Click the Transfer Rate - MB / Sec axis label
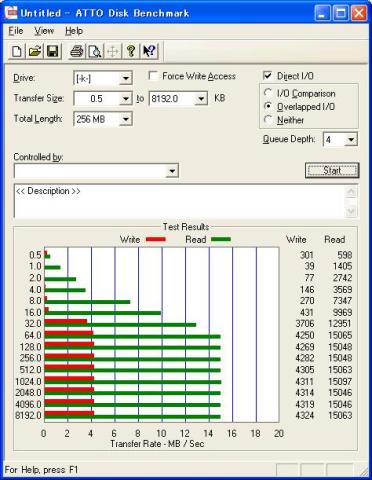Image resolution: width=372 pixels, height=480 pixels. (x=157, y=444)
